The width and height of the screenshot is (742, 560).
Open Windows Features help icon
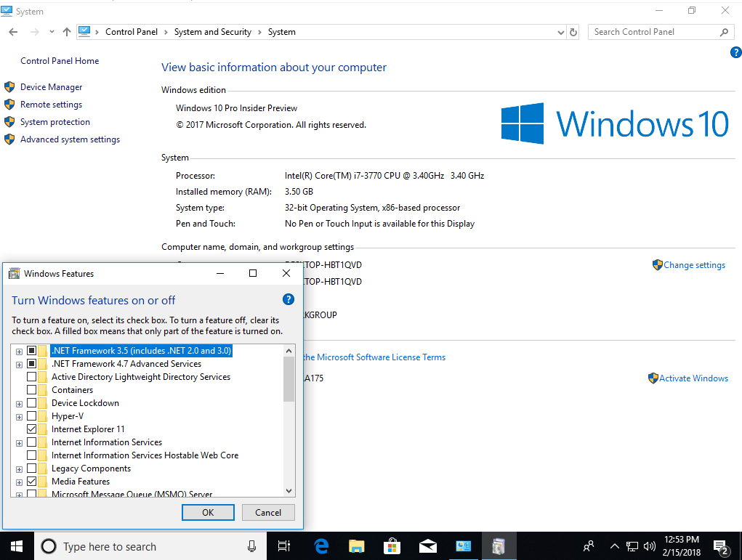289,299
